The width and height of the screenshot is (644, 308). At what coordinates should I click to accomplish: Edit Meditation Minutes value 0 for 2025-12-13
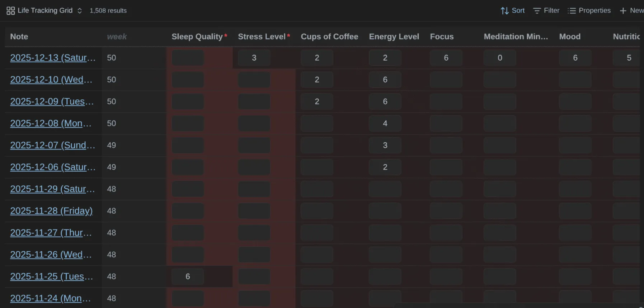coord(500,58)
